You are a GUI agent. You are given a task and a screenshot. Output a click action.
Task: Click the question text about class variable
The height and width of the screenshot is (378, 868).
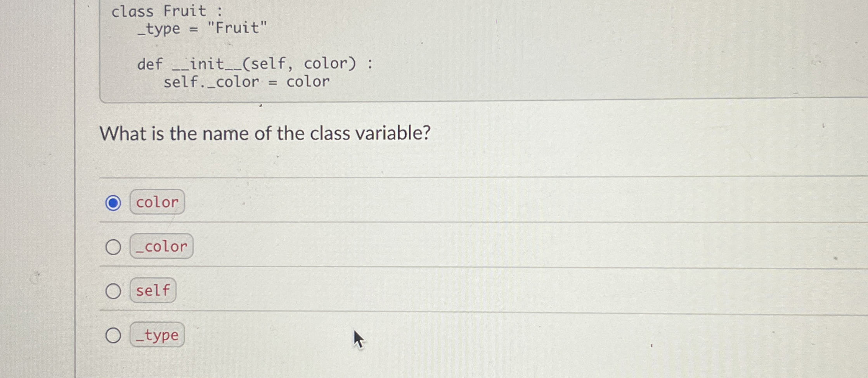point(265,133)
